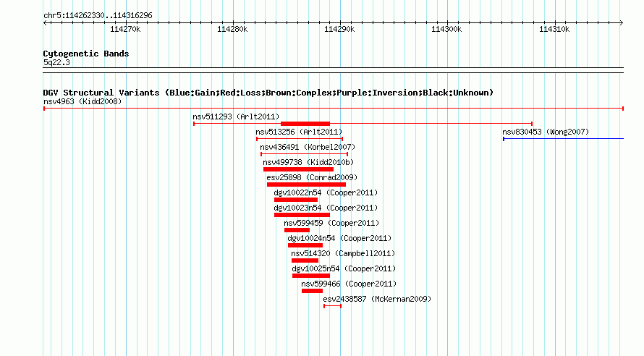The width and height of the screenshot is (644, 356).
Task: Click the DGV Structural Variants track title
Action: pos(268,93)
